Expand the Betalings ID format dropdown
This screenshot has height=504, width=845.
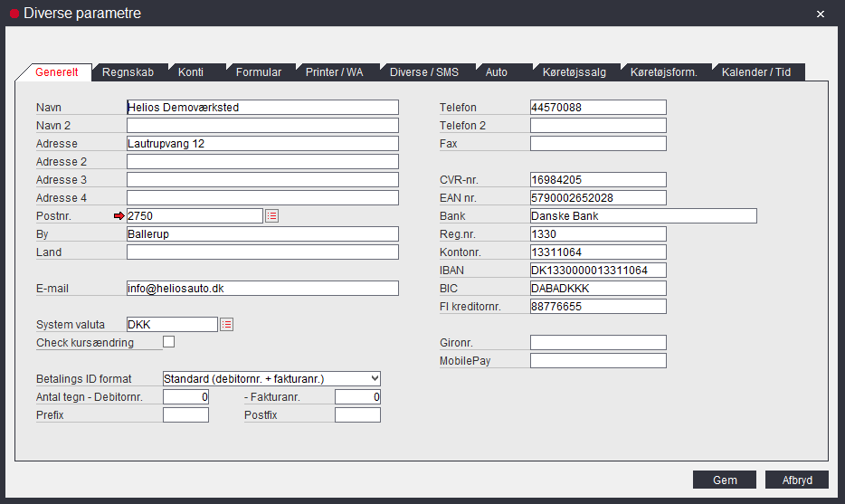point(375,378)
